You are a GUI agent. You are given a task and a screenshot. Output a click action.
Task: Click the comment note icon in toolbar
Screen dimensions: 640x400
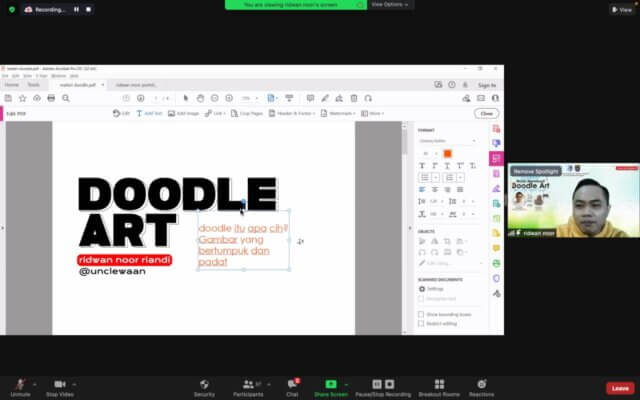[x=310, y=98]
